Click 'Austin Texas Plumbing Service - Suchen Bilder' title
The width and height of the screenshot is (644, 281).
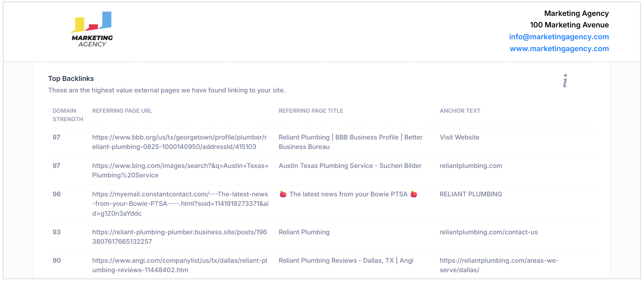350,166
